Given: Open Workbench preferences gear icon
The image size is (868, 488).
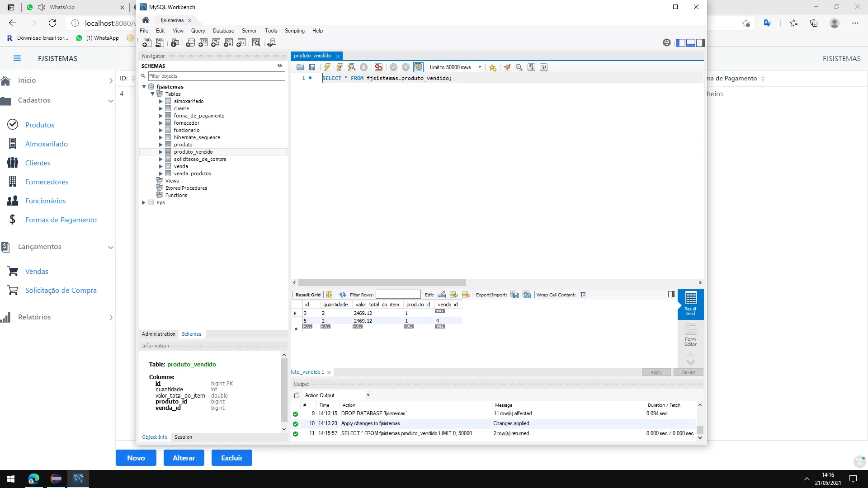Looking at the screenshot, I should [x=667, y=42].
